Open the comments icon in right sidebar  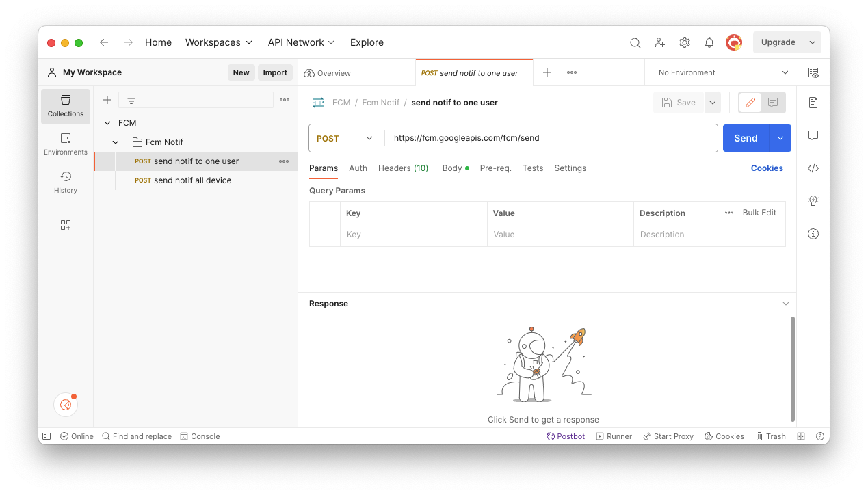click(x=813, y=135)
